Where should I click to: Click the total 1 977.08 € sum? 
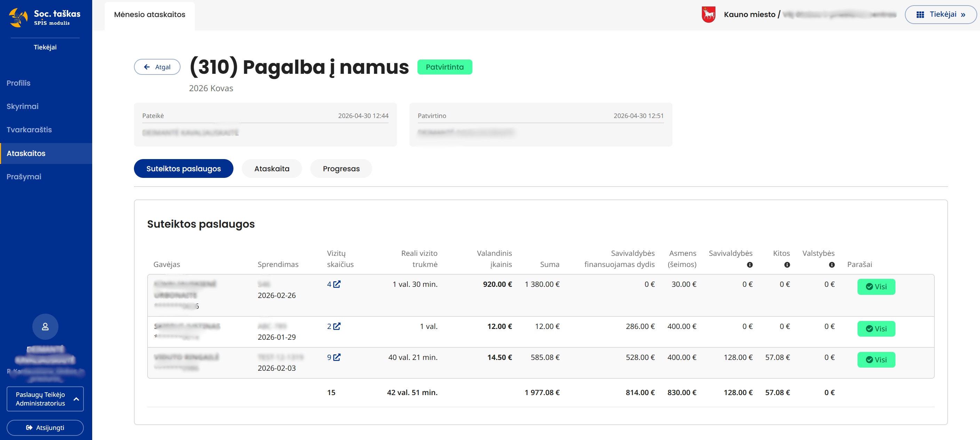pos(542,392)
